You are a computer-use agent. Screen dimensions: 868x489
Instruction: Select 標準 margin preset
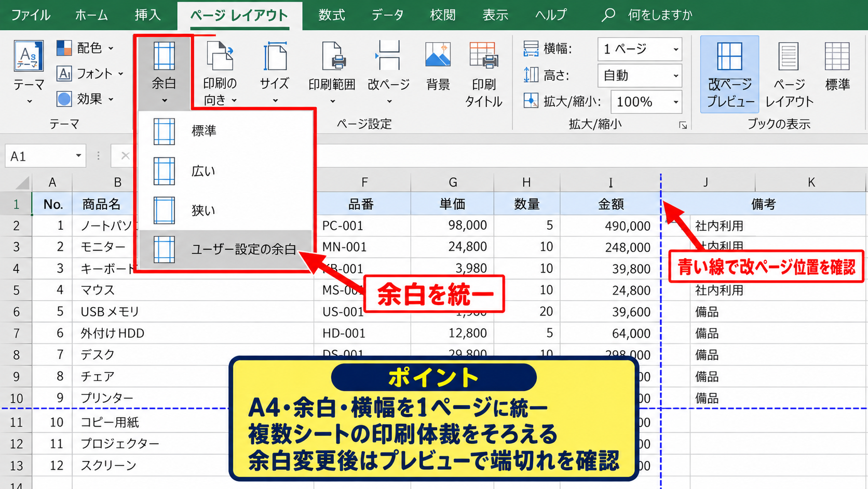(x=226, y=131)
